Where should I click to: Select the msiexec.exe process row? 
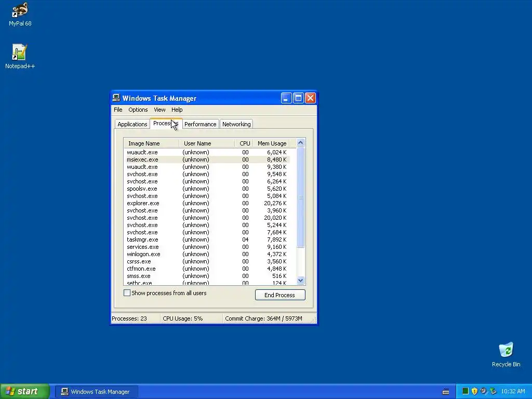(207, 159)
